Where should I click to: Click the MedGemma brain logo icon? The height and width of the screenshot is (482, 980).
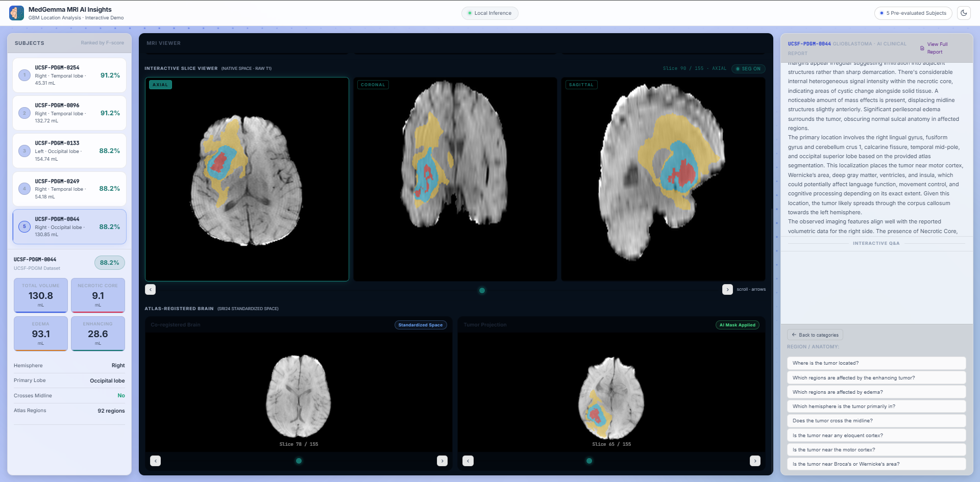click(x=17, y=13)
